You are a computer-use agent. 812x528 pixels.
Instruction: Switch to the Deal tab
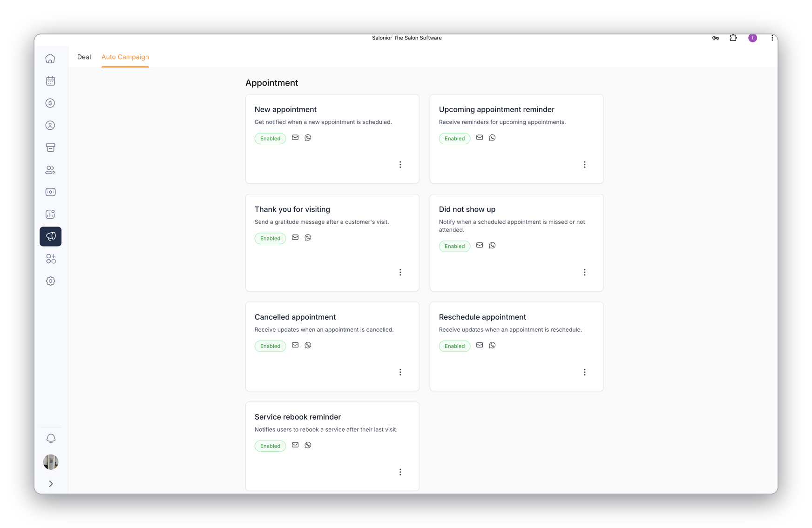pyautogui.click(x=84, y=57)
